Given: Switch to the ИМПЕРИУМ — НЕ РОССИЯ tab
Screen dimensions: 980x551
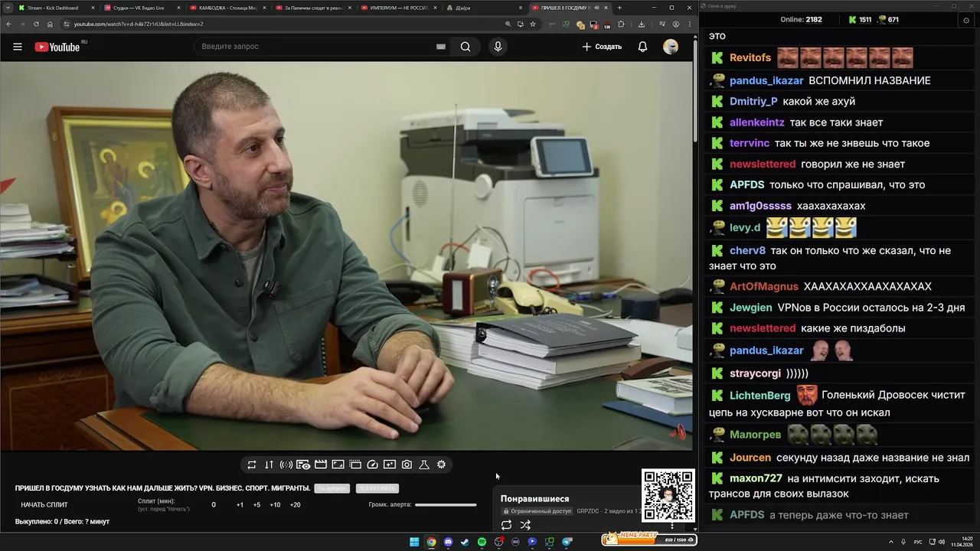Looking at the screenshot, I should (x=398, y=8).
